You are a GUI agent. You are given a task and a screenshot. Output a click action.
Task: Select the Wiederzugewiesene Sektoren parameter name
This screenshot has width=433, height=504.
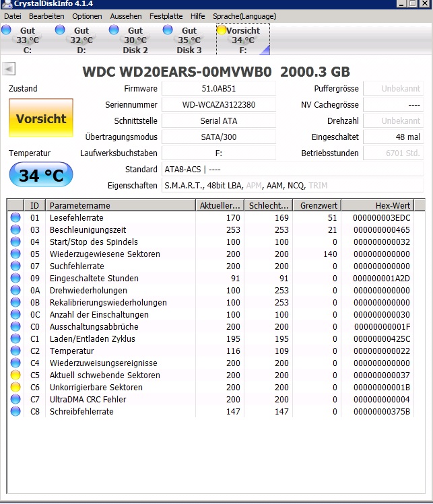click(x=105, y=254)
